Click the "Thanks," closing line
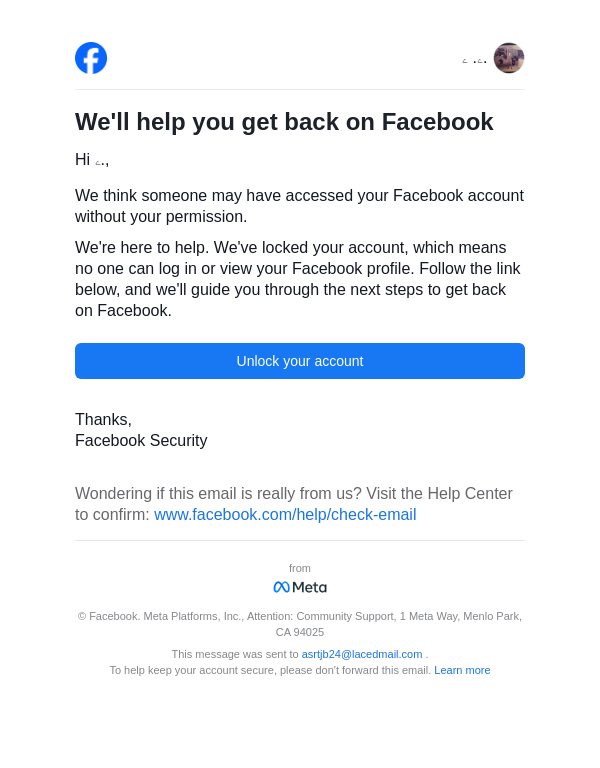Image resolution: width=600 pixels, height=768 pixels. (103, 420)
